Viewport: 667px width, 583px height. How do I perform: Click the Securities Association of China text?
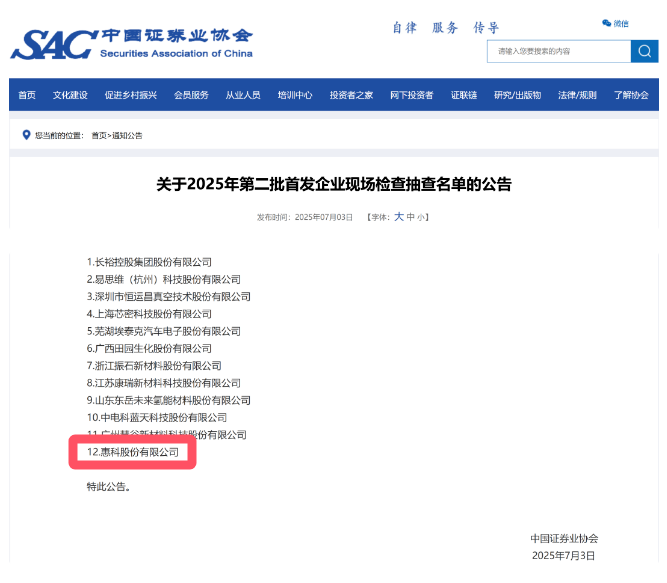coord(176,54)
